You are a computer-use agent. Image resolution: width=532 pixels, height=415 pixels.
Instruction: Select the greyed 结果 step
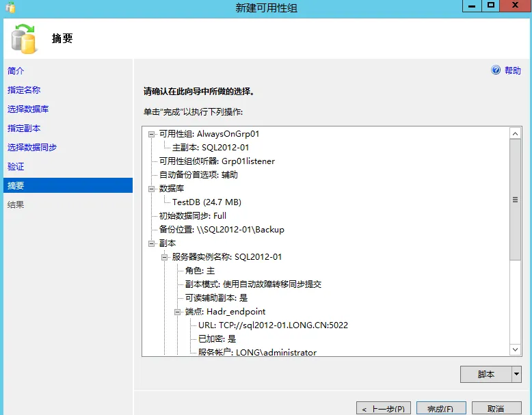(16, 204)
